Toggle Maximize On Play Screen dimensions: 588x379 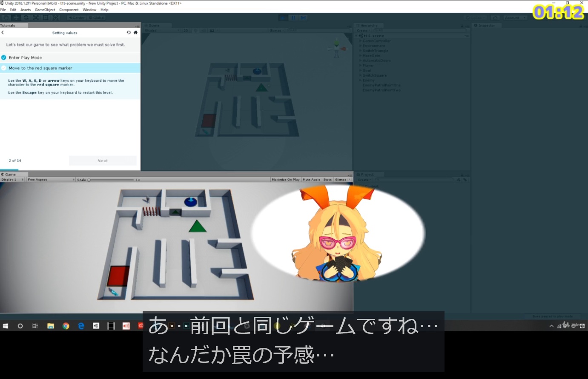point(285,180)
